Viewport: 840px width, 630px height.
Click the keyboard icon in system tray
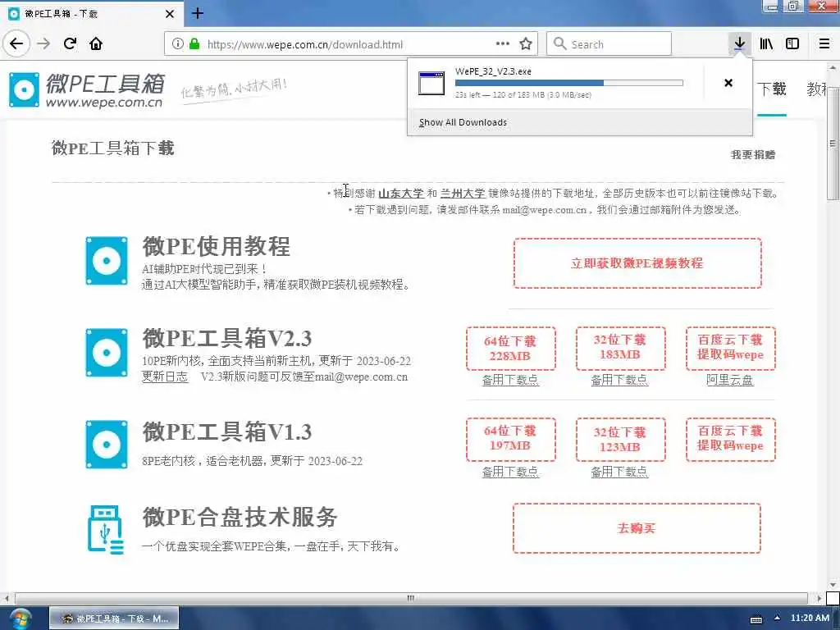[x=756, y=619]
